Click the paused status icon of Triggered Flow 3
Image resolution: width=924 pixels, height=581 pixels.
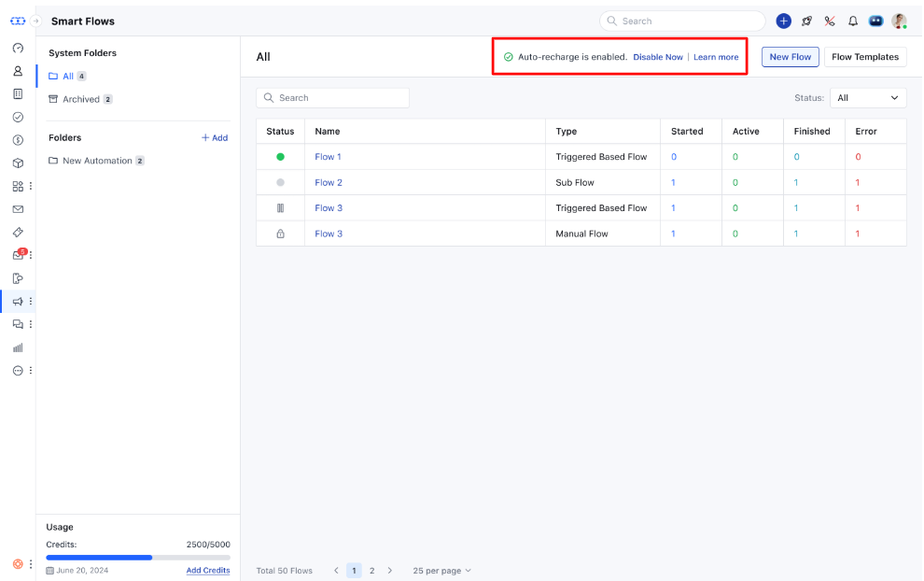(281, 207)
